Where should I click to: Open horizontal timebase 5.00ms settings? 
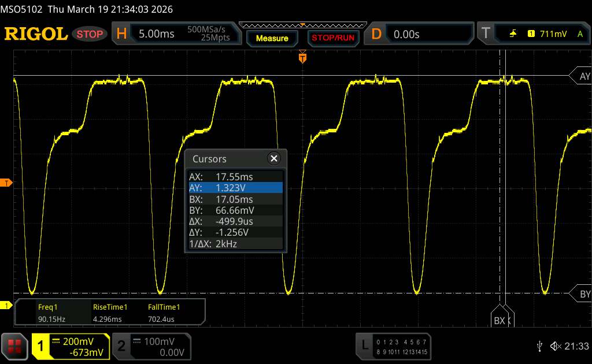click(173, 34)
